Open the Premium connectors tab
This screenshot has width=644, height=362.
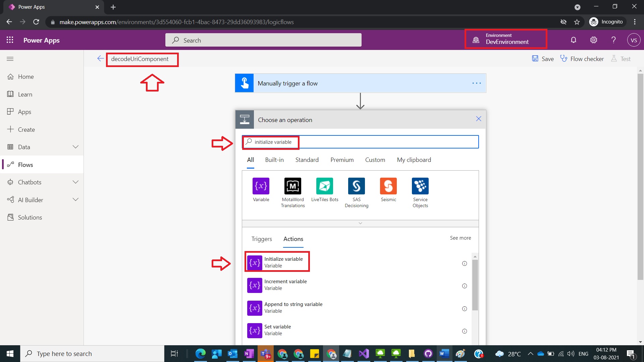point(342,160)
